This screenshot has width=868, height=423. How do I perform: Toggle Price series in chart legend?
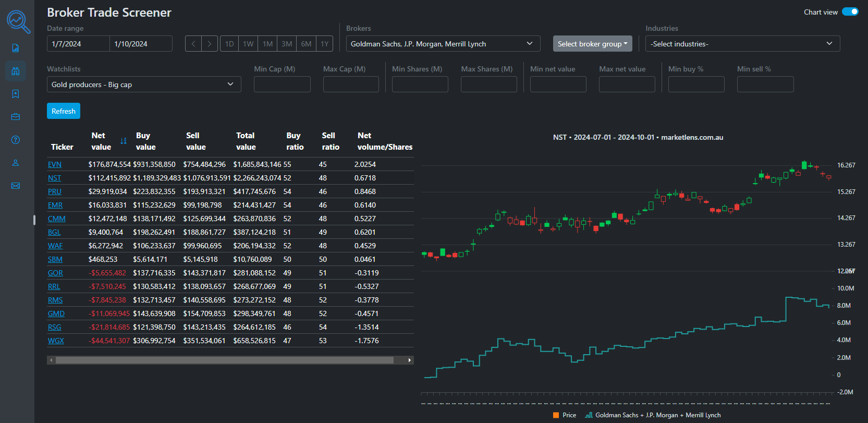(565, 415)
